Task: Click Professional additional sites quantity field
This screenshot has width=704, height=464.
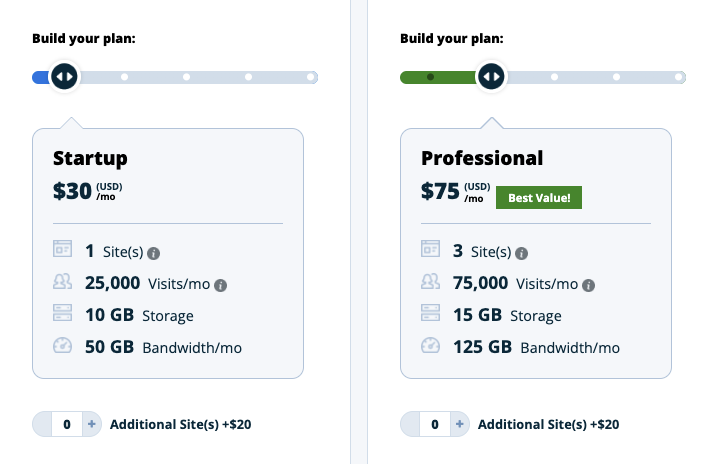Action: click(435, 424)
